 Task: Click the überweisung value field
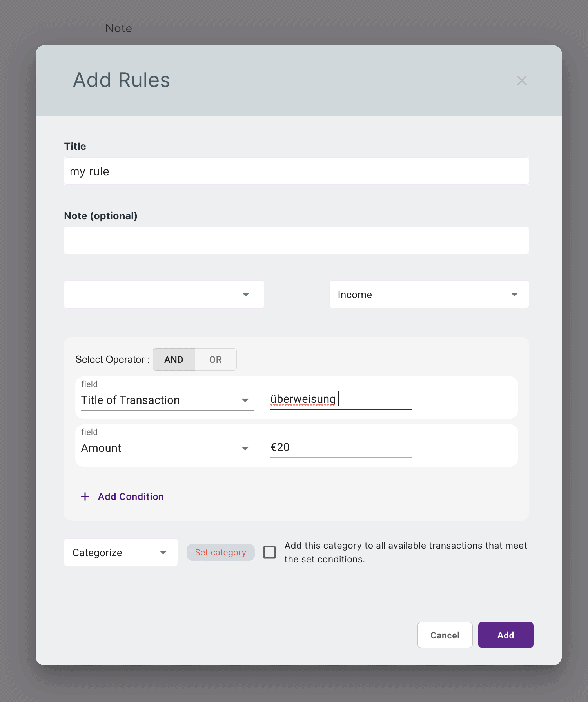coord(340,399)
